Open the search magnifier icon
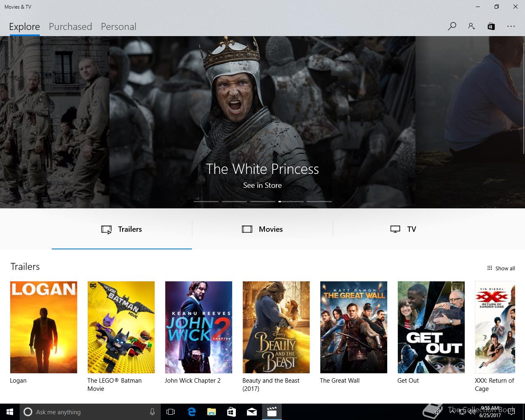This screenshot has width=525, height=420. (452, 26)
